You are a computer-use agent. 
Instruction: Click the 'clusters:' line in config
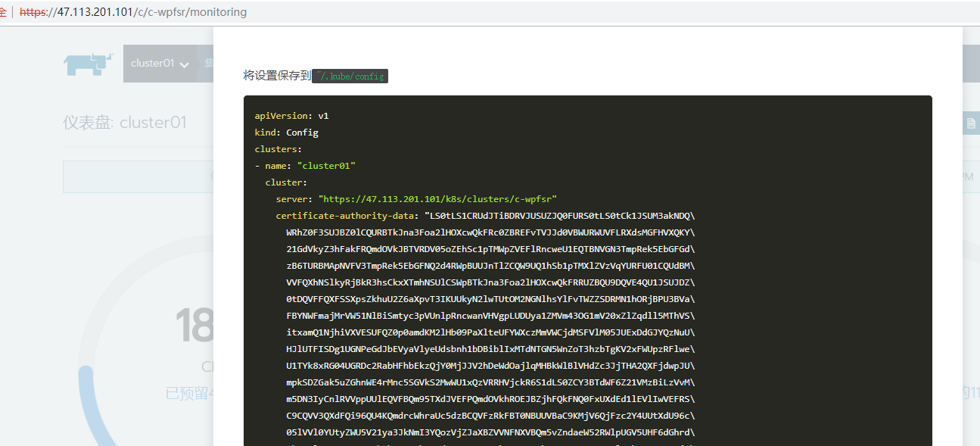point(278,149)
